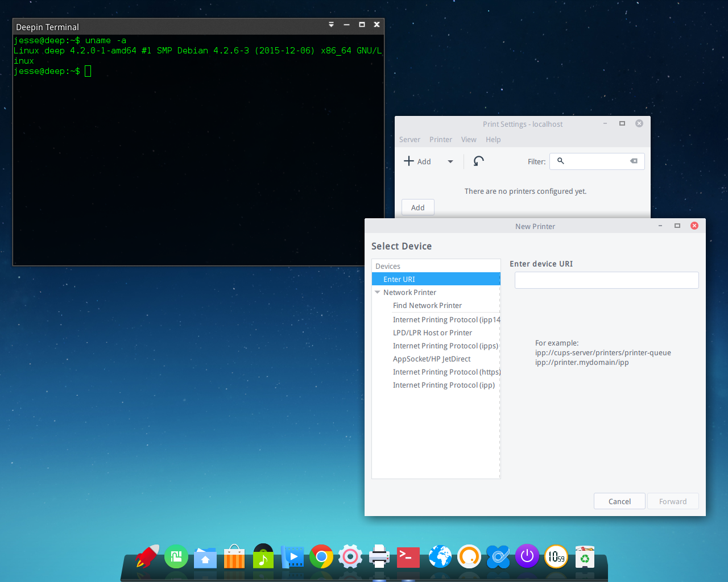Open the rocket Launcher in the dock
The height and width of the screenshot is (582, 728).
[147, 556]
